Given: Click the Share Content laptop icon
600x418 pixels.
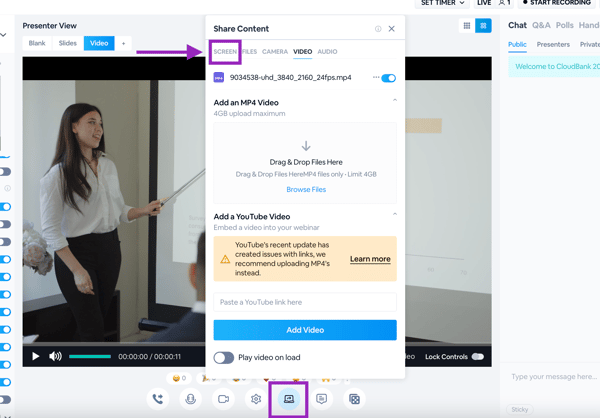Looking at the screenshot, I should coord(289,399).
